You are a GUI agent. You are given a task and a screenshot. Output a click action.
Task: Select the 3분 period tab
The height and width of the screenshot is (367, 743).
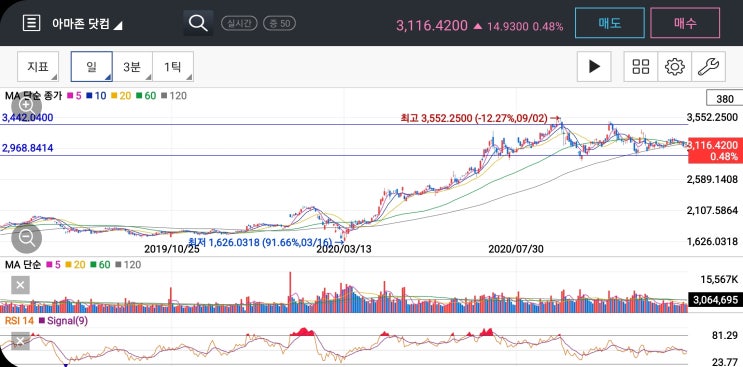tap(132, 67)
